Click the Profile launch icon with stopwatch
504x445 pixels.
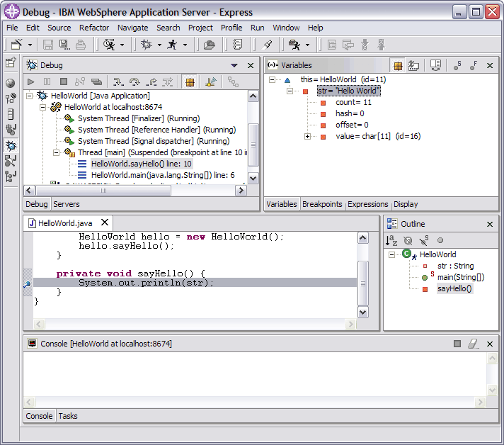[x=110, y=45]
